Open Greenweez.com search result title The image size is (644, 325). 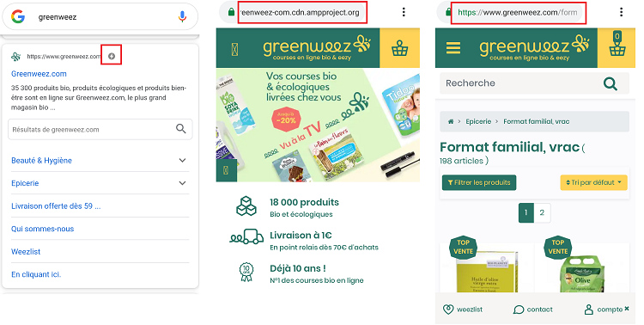[39, 74]
